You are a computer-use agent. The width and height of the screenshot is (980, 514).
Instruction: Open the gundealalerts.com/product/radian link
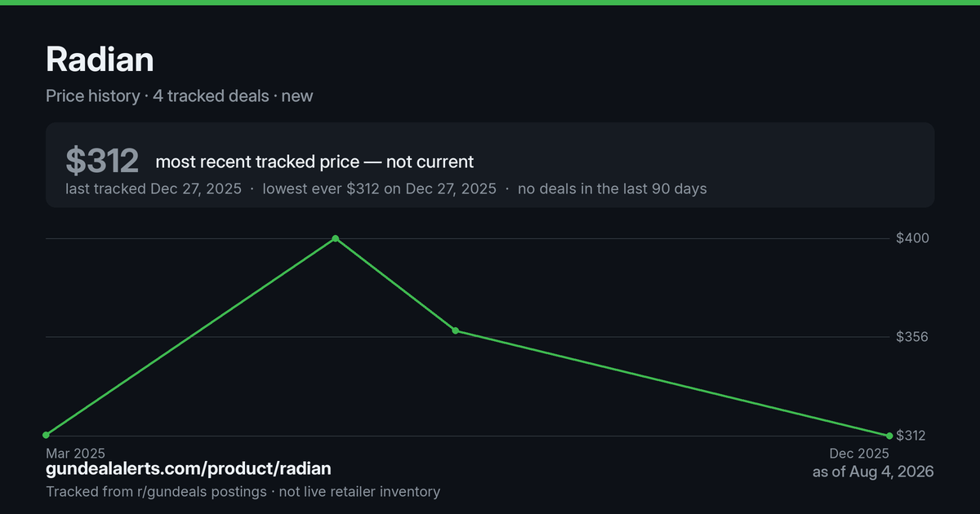coord(189,468)
